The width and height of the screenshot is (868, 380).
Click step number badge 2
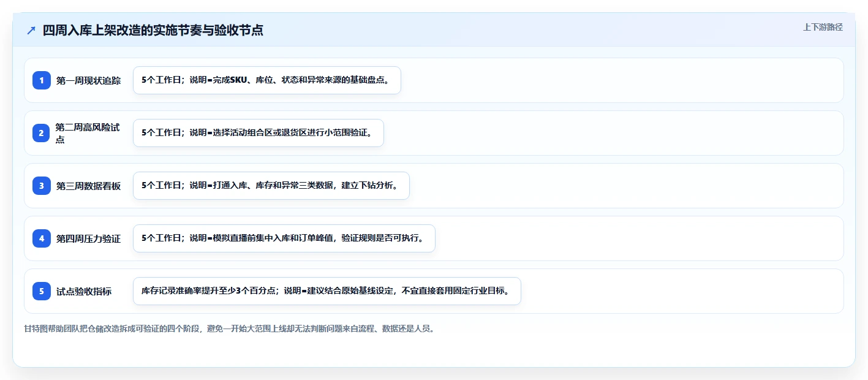pyautogui.click(x=42, y=133)
